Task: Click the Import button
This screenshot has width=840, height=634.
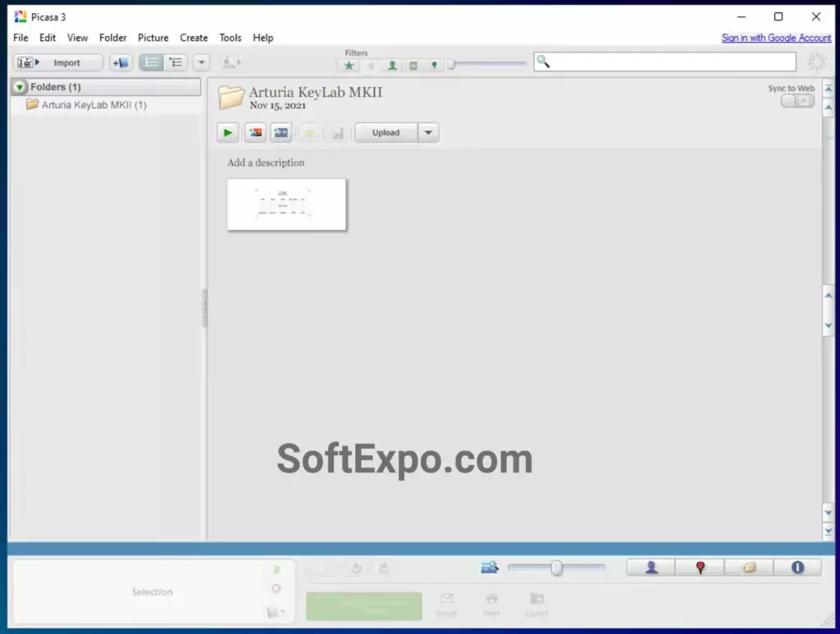Action: [58, 62]
